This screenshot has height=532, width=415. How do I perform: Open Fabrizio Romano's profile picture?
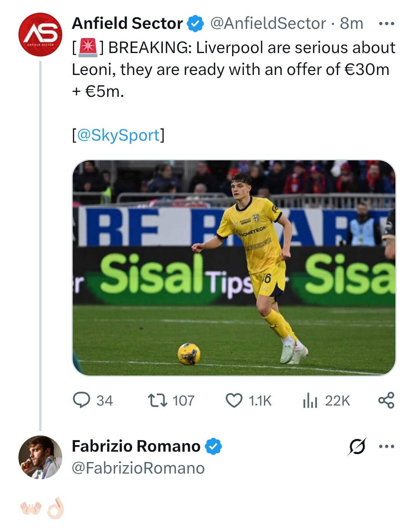(x=40, y=457)
